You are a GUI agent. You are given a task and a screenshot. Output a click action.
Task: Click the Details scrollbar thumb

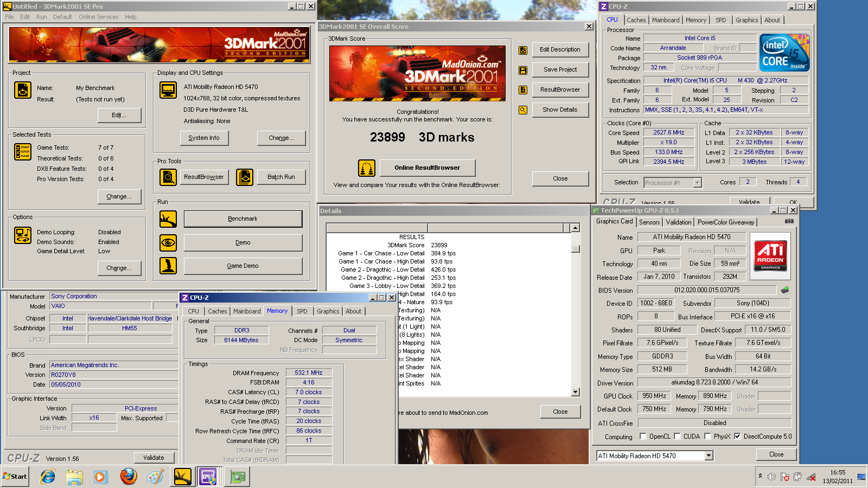pos(576,249)
